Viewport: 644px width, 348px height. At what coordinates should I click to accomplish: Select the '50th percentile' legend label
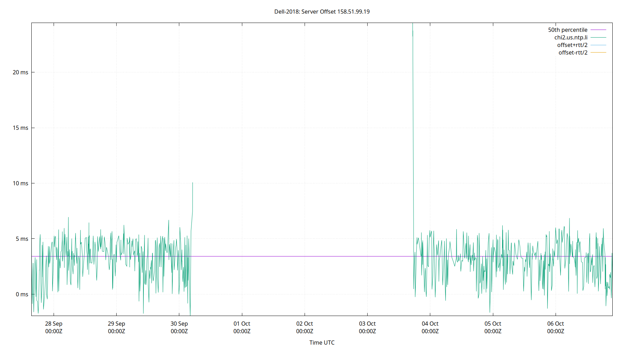coord(567,30)
